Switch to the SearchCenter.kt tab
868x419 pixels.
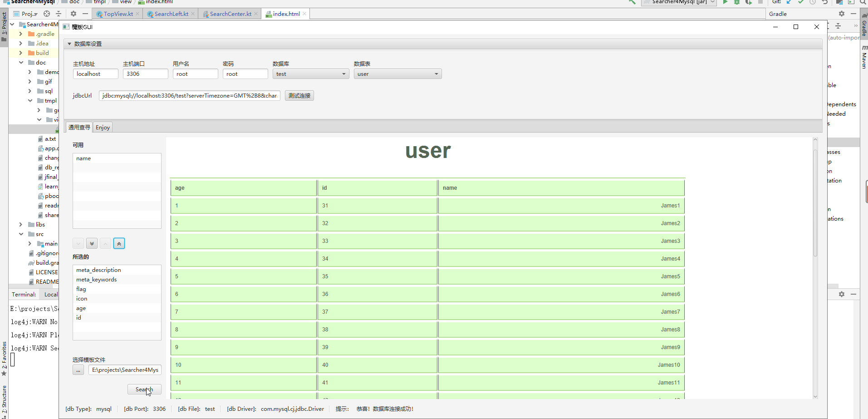click(230, 14)
